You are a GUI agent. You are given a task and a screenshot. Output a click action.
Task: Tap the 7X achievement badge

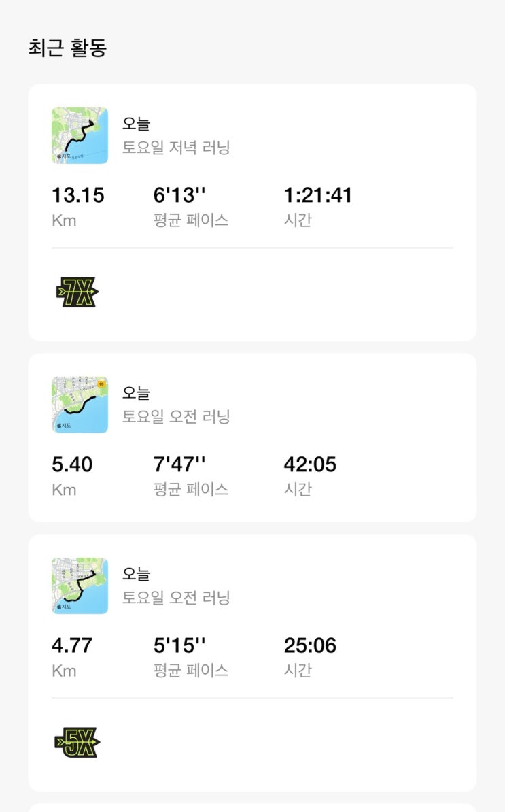tap(77, 292)
